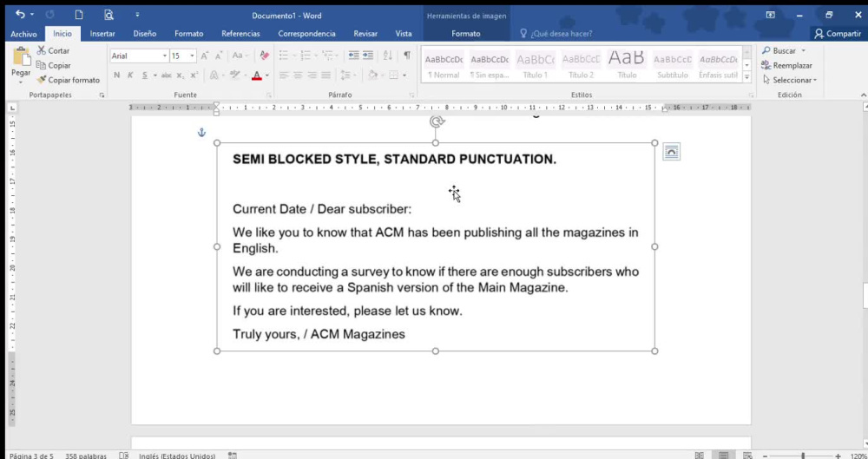Expand the Seleccionar dropdown

[789, 80]
